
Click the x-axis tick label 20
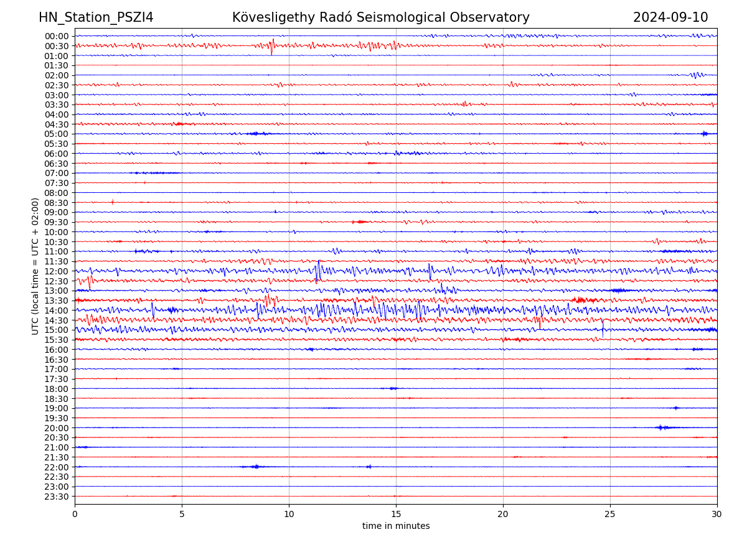pos(503,515)
